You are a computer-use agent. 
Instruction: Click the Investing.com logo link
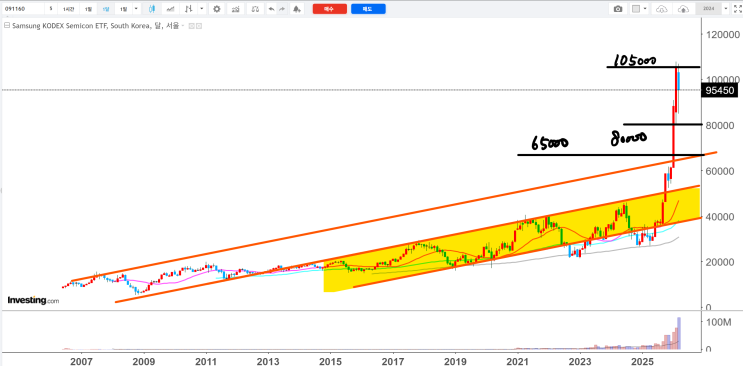pyautogui.click(x=33, y=300)
